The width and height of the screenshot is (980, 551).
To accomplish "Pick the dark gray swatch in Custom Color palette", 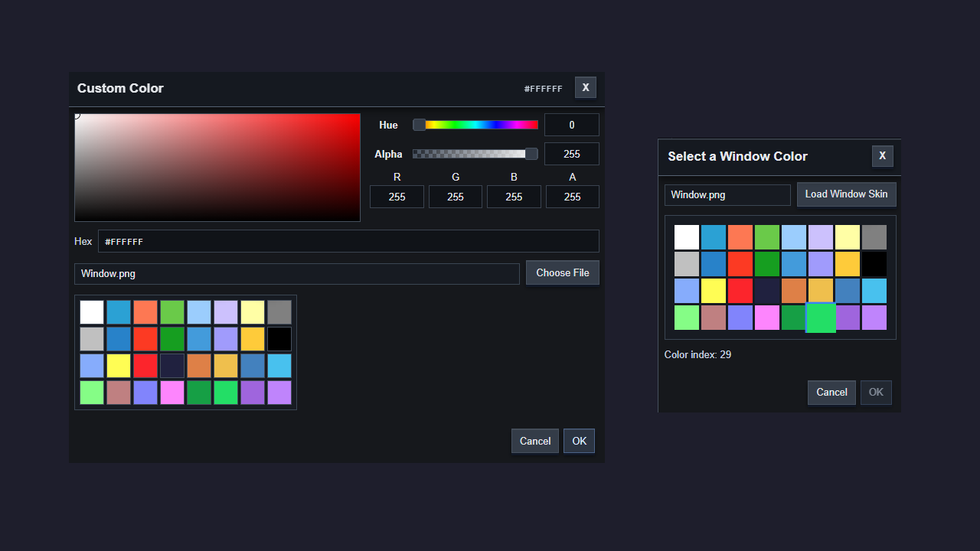I will pyautogui.click(x=279, y=312).
